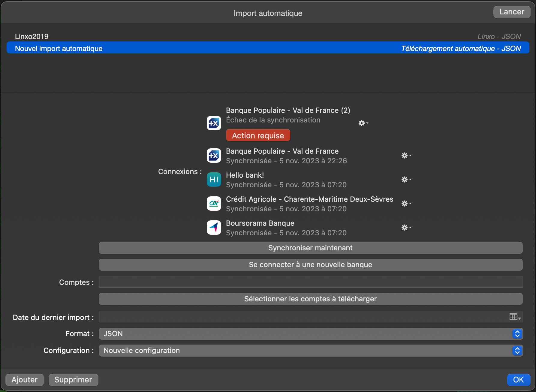Click the Hello bank! logo icon
Screen dimensions: 536x392
pyautogui.click(x=214, y=179)
